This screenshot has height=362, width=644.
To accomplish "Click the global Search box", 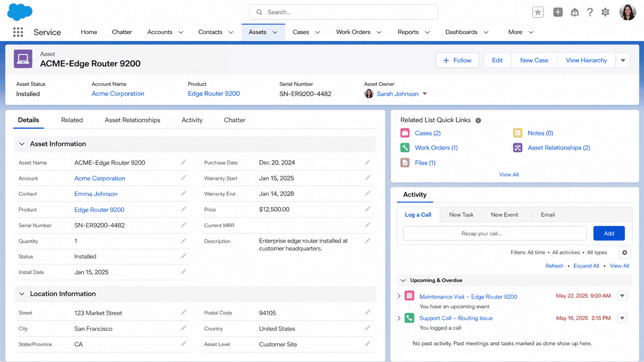I will click(x=344, y=12).
